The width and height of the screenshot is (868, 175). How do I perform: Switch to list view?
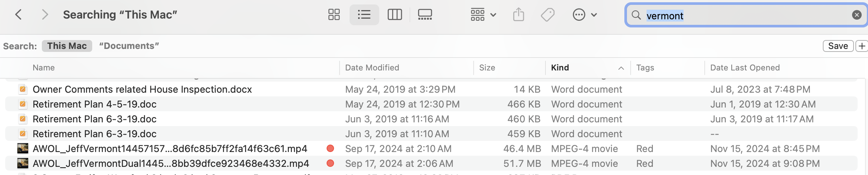(x=364, y=15)
